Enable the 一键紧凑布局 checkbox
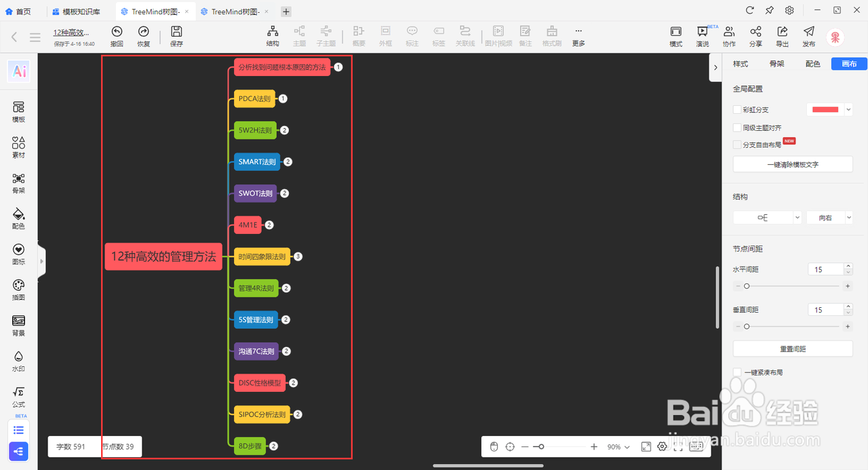Screen dimensions: 868x470 coord(737,372)
